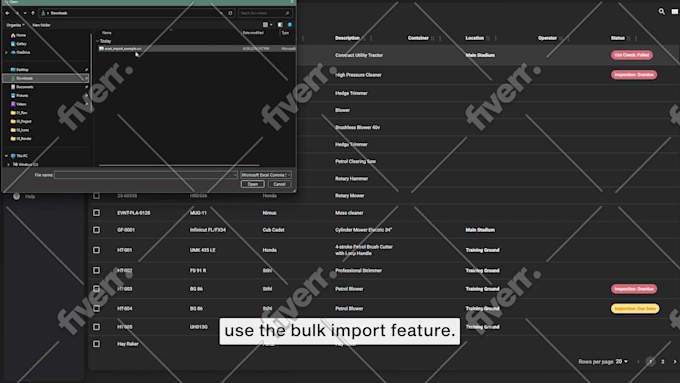
Task: Click the Open button
Action: click(x=252, y=184)
